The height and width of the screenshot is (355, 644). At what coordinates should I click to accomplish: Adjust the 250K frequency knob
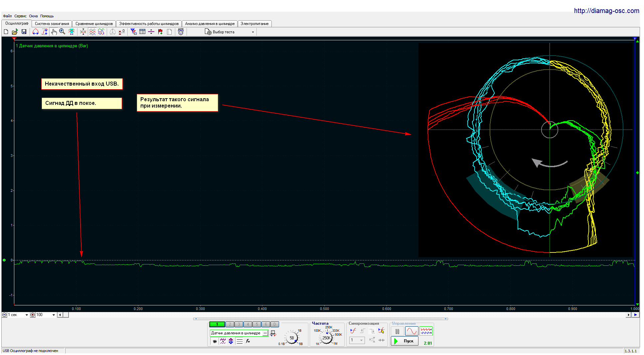point(327,338)
